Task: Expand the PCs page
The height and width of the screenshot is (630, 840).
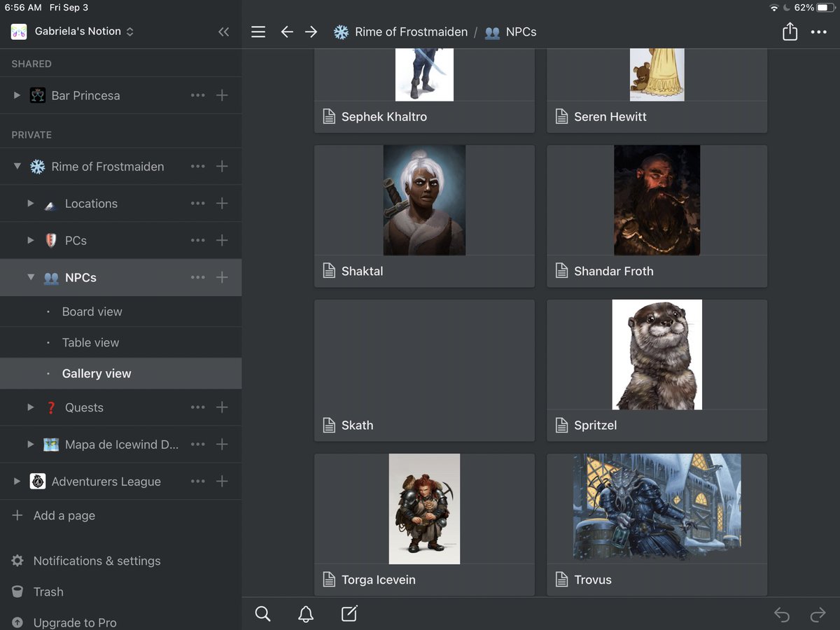Action: click(x=31, y=241)
